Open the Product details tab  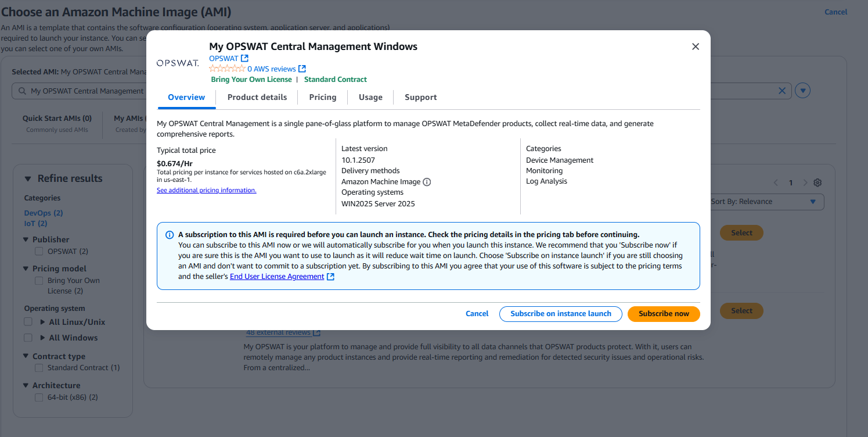pos(257,97)
